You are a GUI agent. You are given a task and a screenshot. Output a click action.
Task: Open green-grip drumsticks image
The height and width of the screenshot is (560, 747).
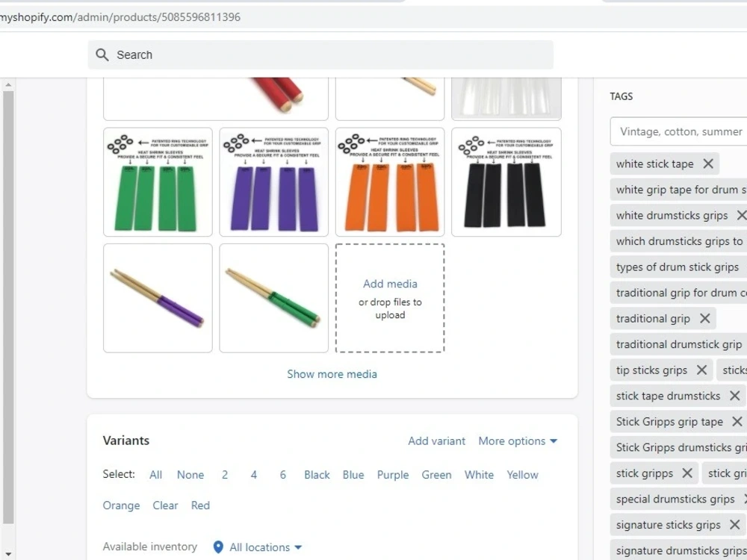[x=274, y=298]
